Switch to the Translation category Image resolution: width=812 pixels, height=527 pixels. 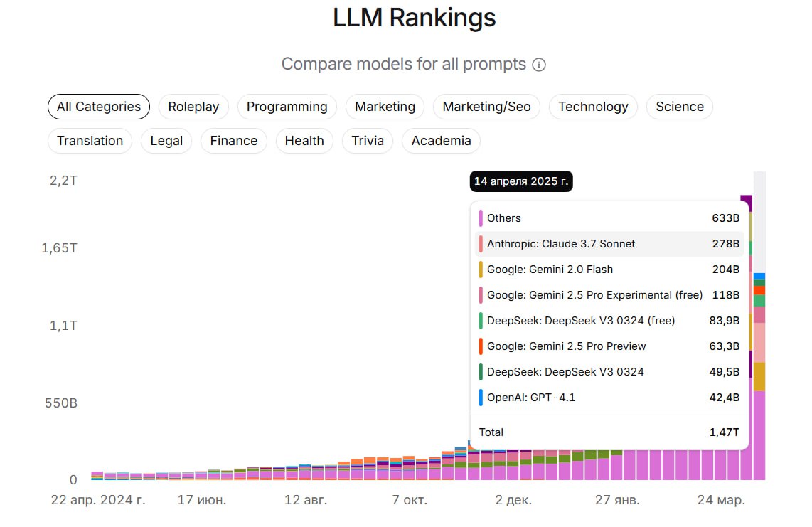click(x=90, y=141)
